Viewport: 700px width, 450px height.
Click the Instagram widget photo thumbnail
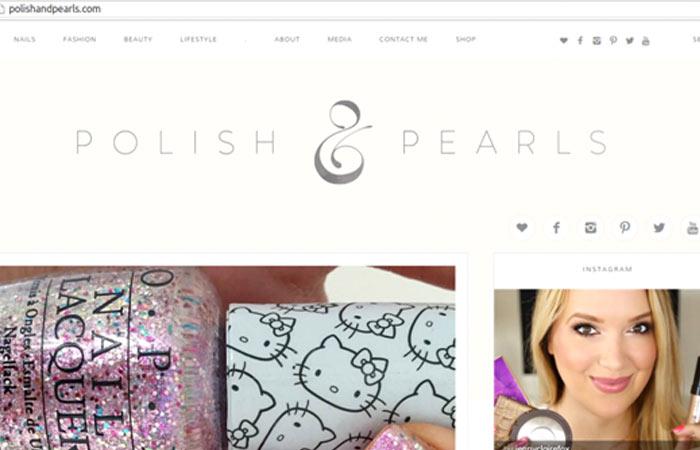pos(597,370)
